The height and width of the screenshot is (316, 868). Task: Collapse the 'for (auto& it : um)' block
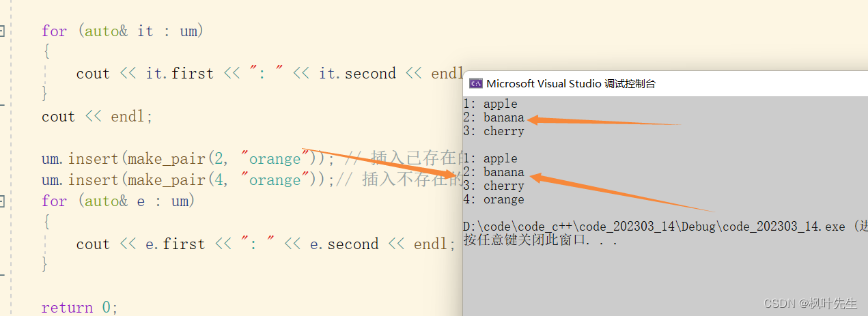pos(2,31)
